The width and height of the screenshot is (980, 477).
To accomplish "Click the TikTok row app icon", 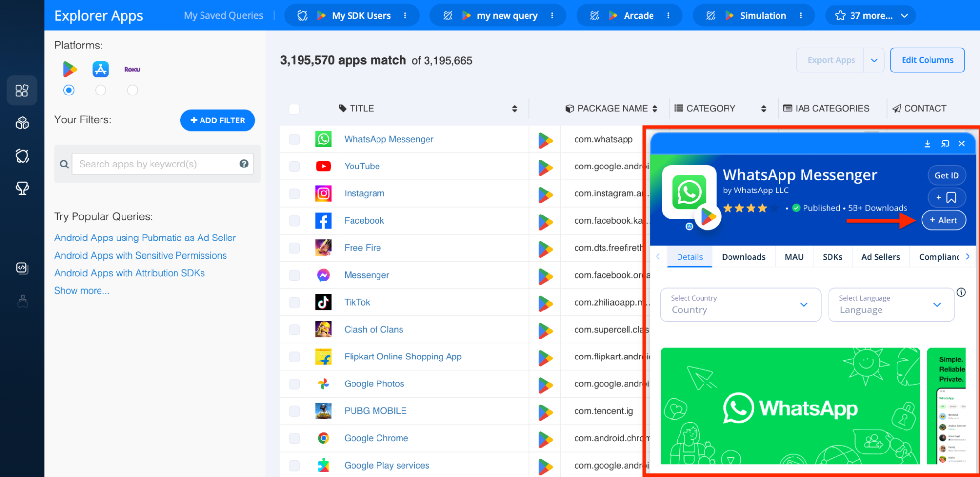I will pos(324,302).
